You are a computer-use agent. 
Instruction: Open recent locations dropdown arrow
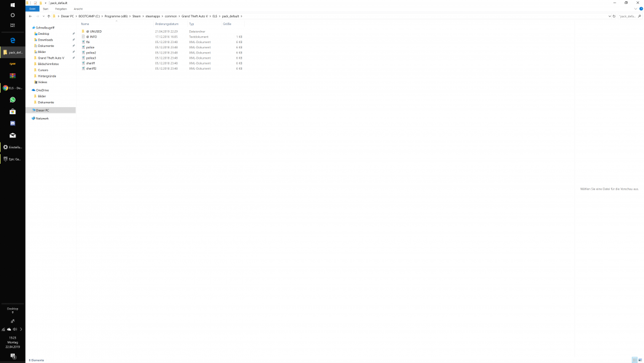43,16
